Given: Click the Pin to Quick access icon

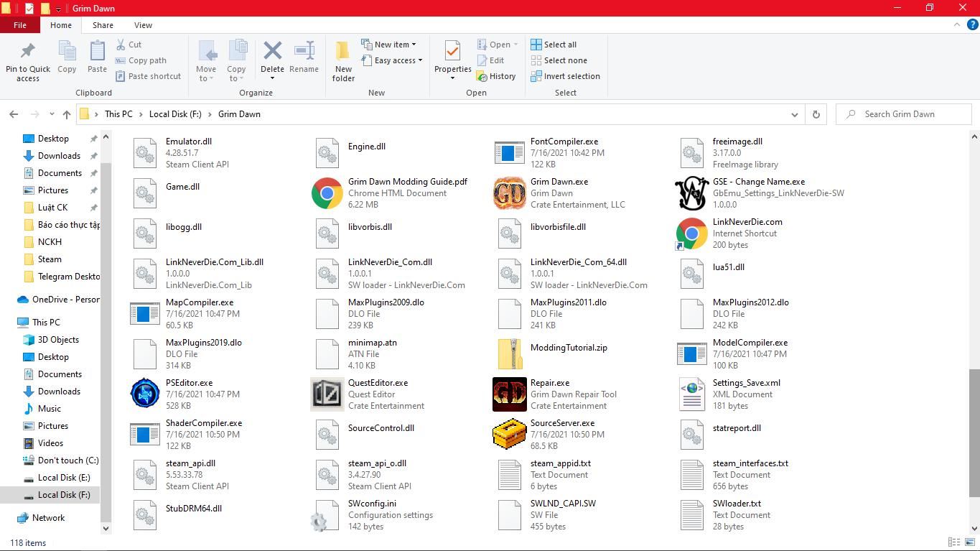Looking at the screenshot, I should pyautogui.click(x=27, y=52).
